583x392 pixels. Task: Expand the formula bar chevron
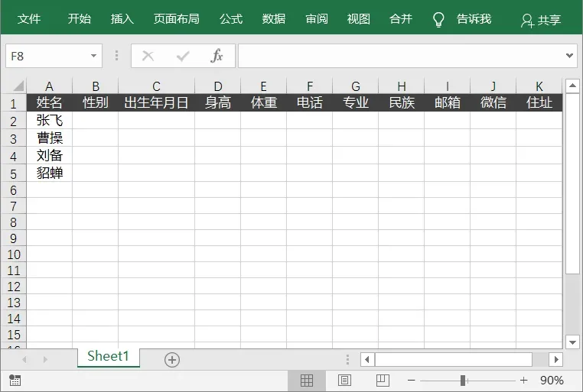[569, 56]
